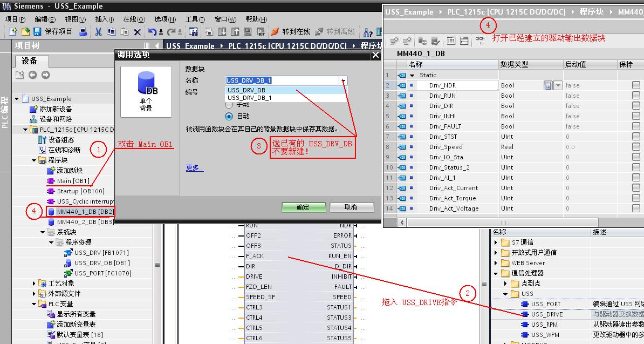
Task: Click the collapse rows table icon in MM440_1_DB
Action: pyautogui.click(x=464, y=41)
